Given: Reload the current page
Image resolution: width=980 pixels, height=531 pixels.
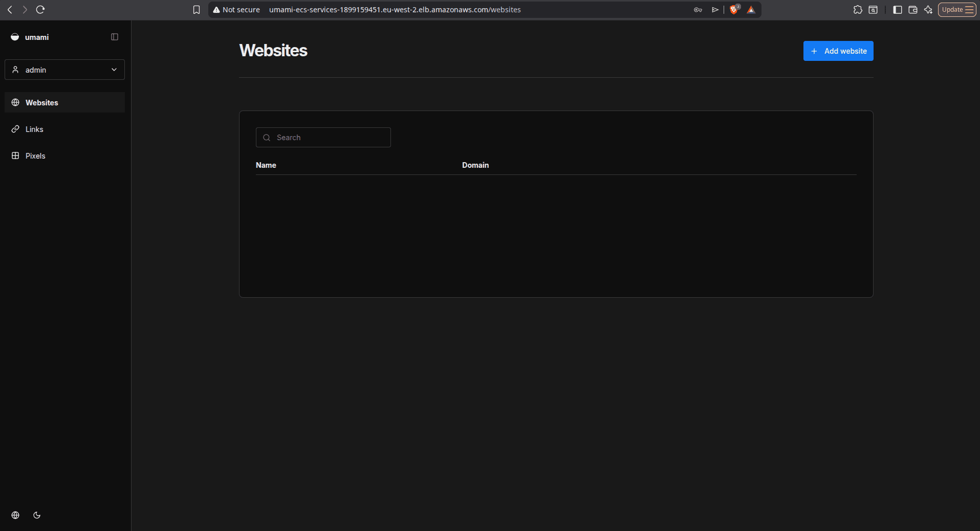Looking at the screenshot, I should coord(40,9).
